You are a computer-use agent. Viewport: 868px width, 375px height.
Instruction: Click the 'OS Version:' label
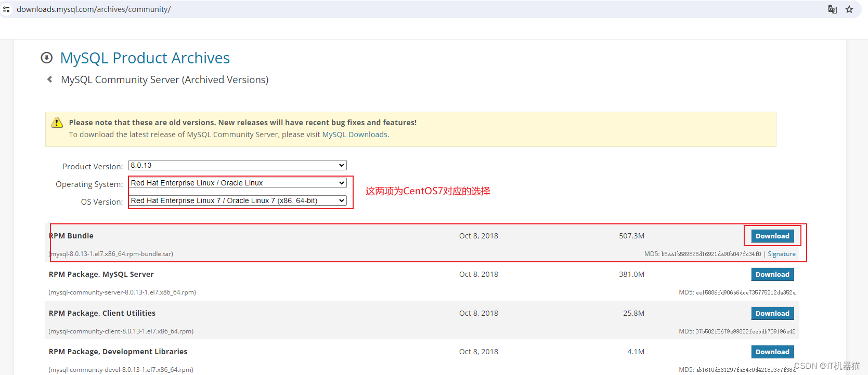coord(102,202)
